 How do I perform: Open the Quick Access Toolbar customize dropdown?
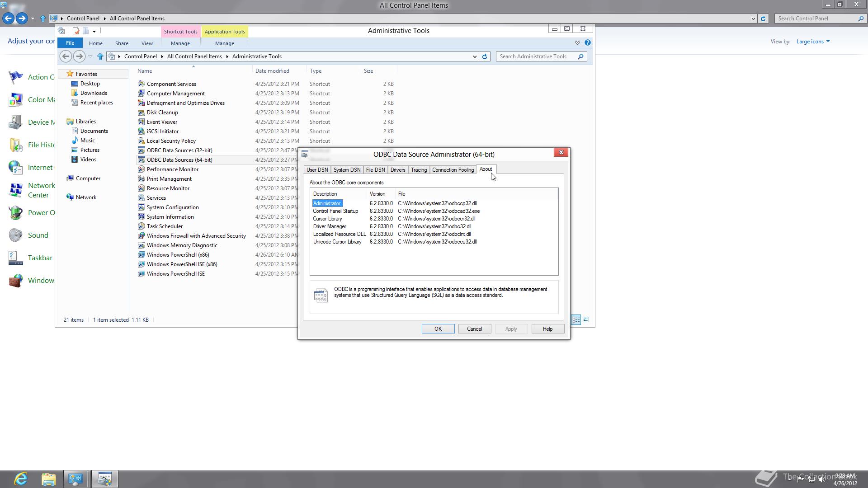coord(94,31)
